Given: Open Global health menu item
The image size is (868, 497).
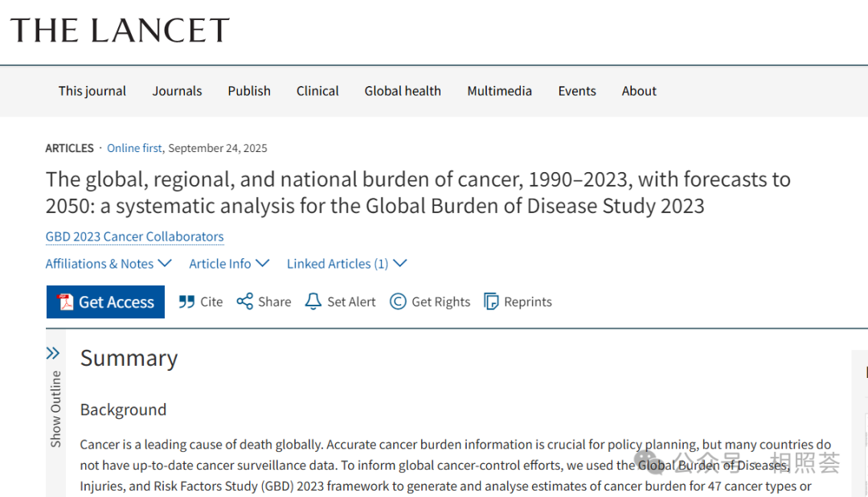Looking at the screenshot, I should [403, 91].
